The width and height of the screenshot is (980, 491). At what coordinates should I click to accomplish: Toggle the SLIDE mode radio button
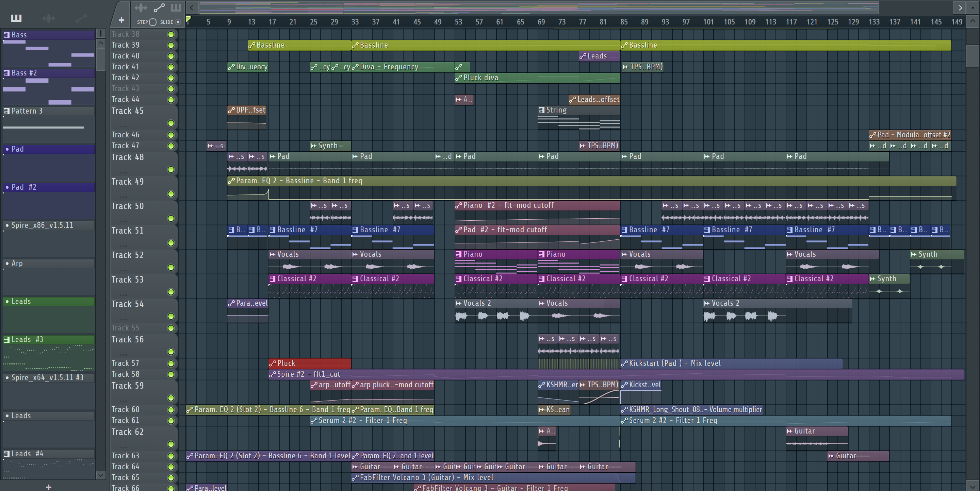(178, 22)
